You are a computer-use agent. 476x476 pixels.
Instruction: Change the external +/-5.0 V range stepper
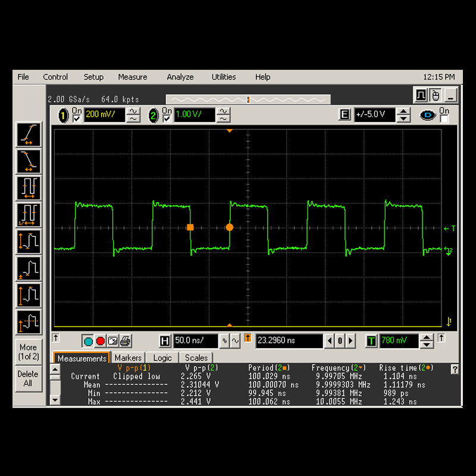coord(403,115)
